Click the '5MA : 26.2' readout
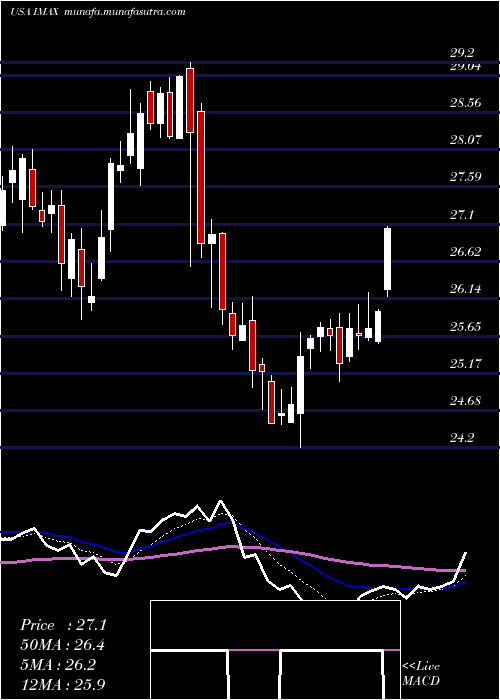500x700 pixels. pyautogui.click(x=58, y=665)
